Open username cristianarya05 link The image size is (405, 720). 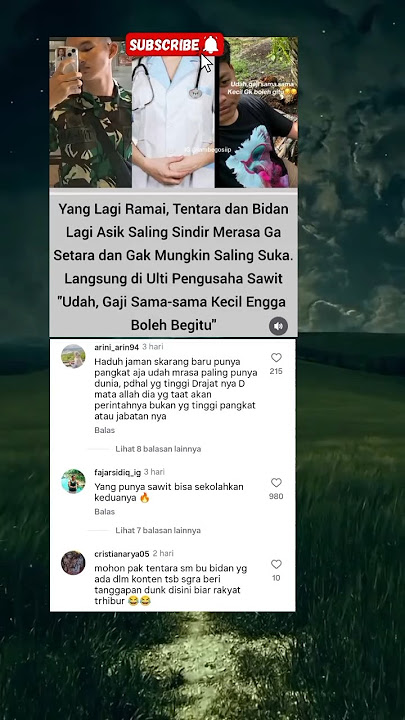pyautogui.click(x=122, y=554)
